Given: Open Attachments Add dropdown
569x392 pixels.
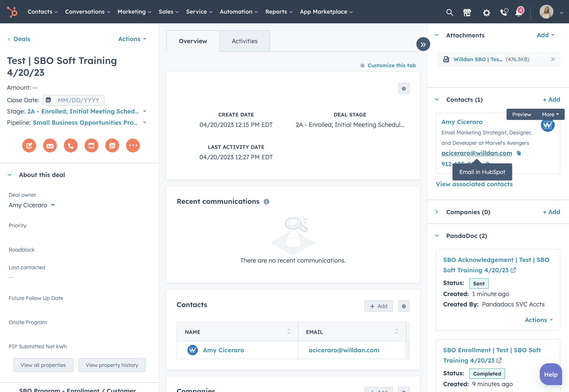Looking at the screenshot, I should tap(545, 35).
